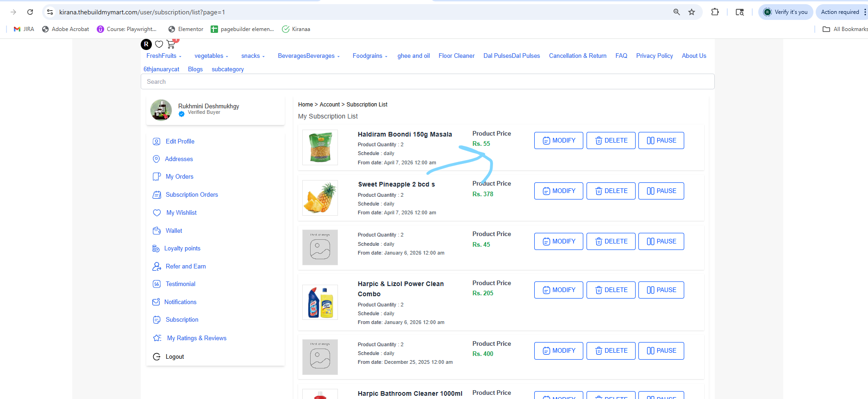The image size is (868, 399).
Task: Go to Account in the breadcrumb
Action: [330, 105]
